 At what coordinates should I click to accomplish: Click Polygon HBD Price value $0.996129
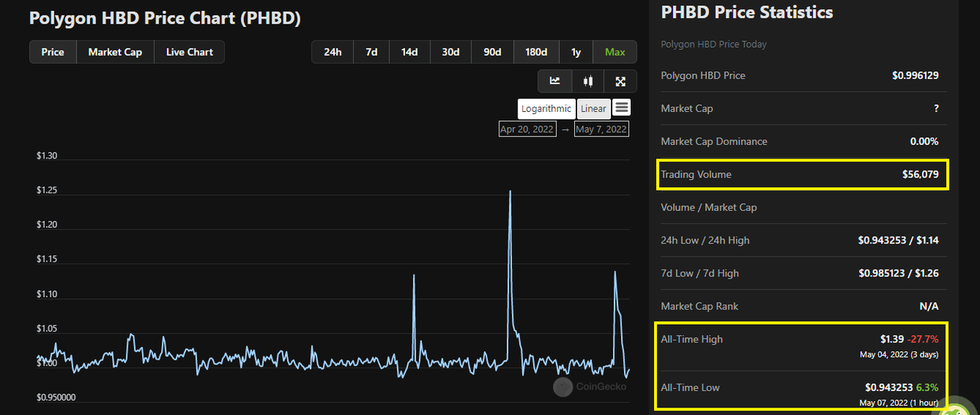click(x=915, y=76)
